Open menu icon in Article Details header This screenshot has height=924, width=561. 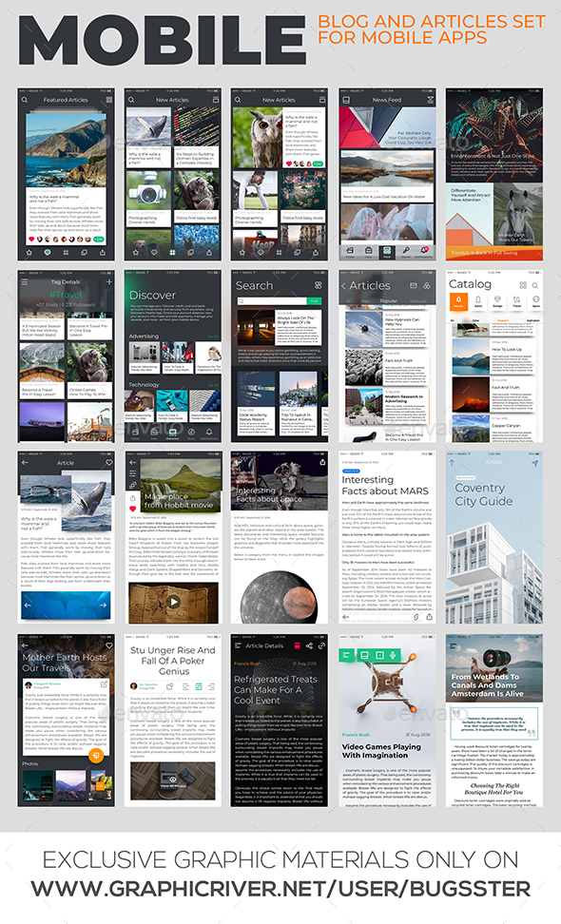click(x=238, y=645)
